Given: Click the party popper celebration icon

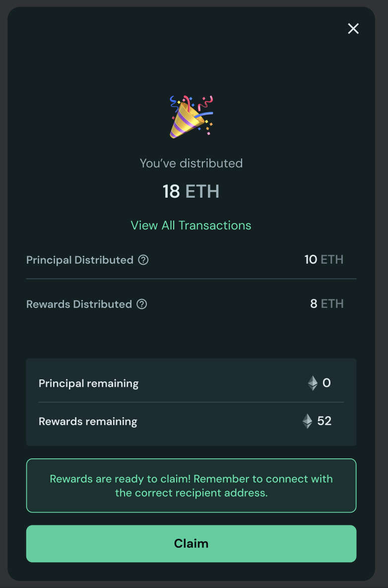Looking at the screenshot, I should click(191, 117).
